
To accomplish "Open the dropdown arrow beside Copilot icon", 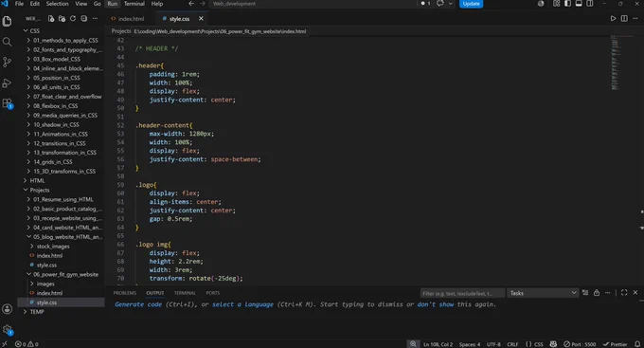I will [450, 3].
